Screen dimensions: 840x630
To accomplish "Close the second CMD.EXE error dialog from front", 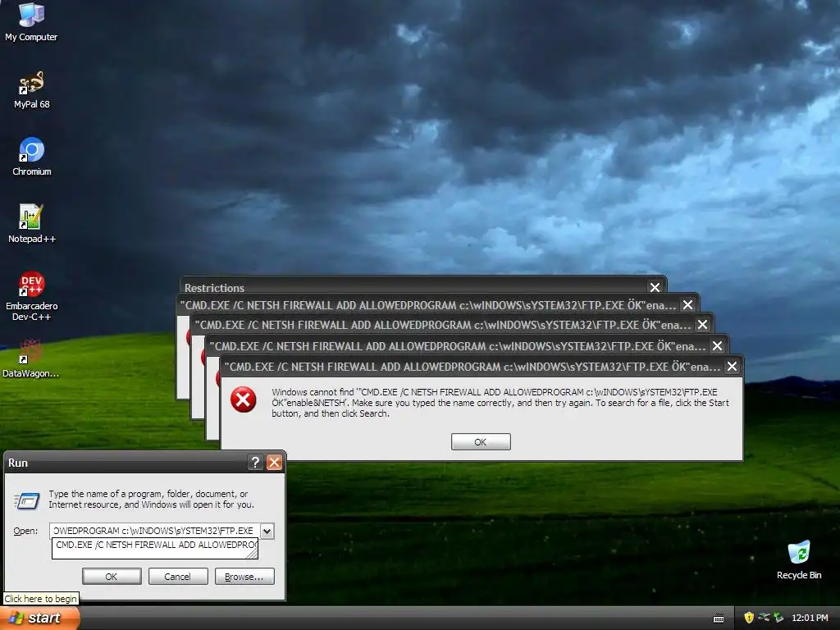I will (717, 346).
